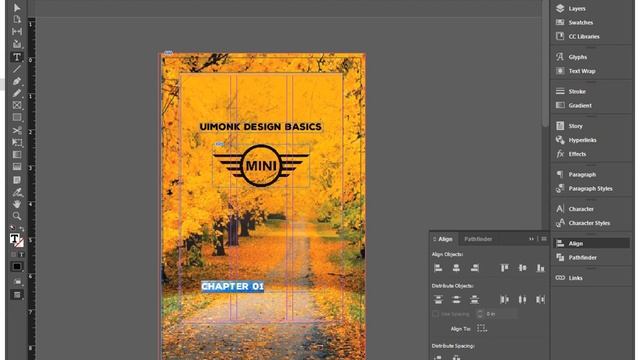This screenshot has height=360, width=640.
Task: Select the Hand tool
Action: pyautogui.click(x=17, y=204)
